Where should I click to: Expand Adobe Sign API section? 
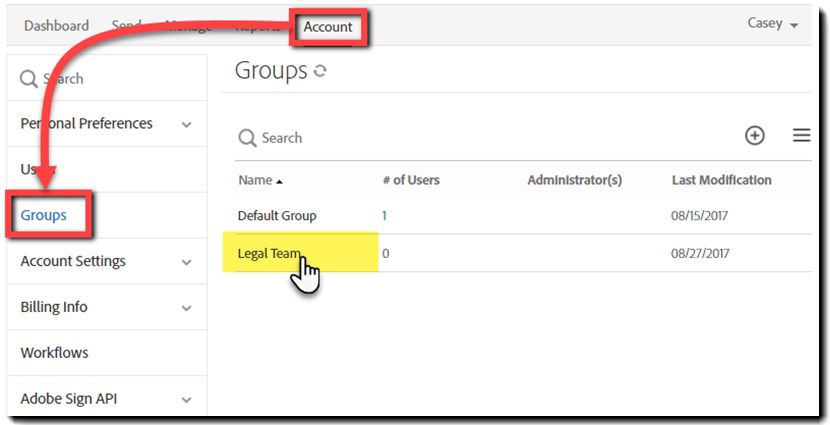pyautogui.click(x=186, y=400)
